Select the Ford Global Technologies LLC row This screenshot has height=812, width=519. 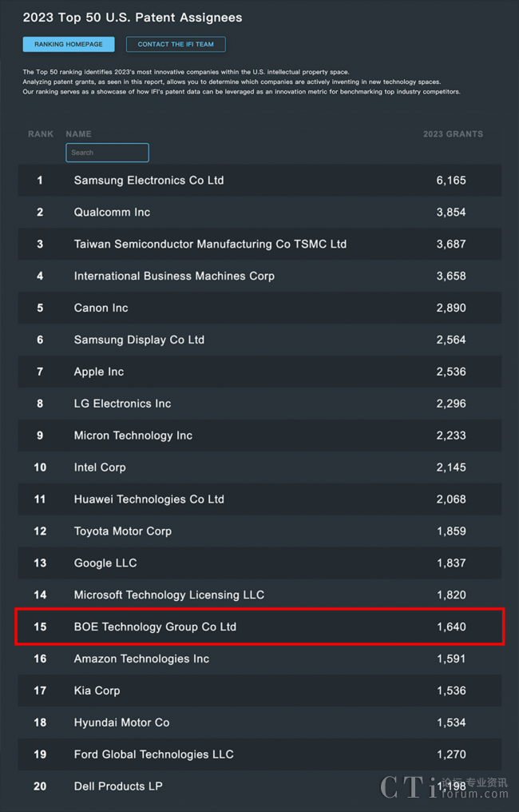(153, 754)
